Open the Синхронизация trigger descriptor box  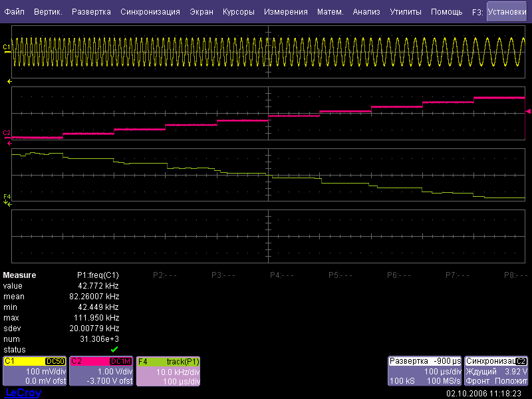click(496, 370)
